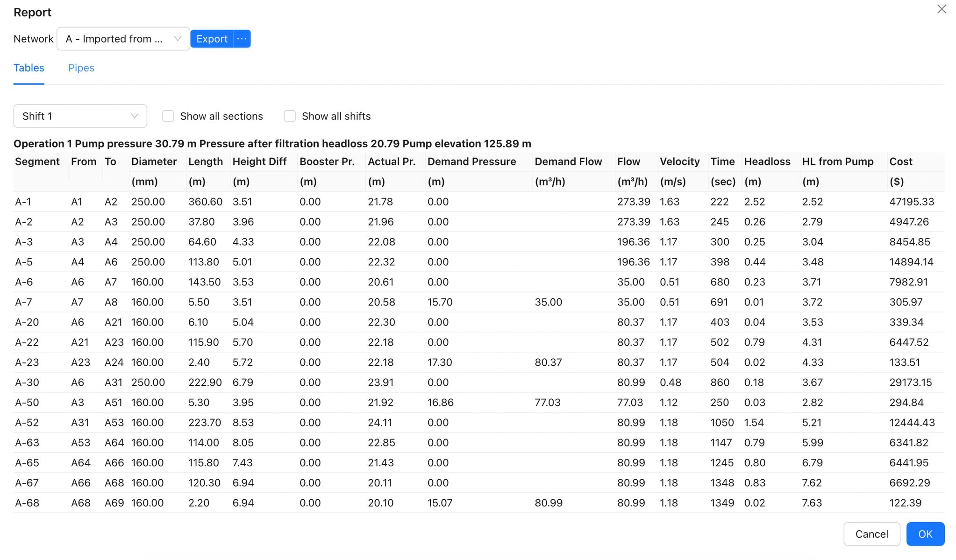
Task: Click the Booster Pr. column header
Action: point(327,162)
